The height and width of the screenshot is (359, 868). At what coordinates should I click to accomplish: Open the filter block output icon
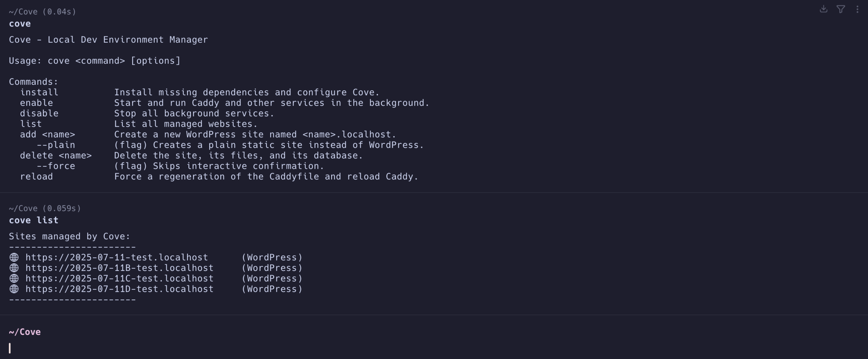[841, 9]
